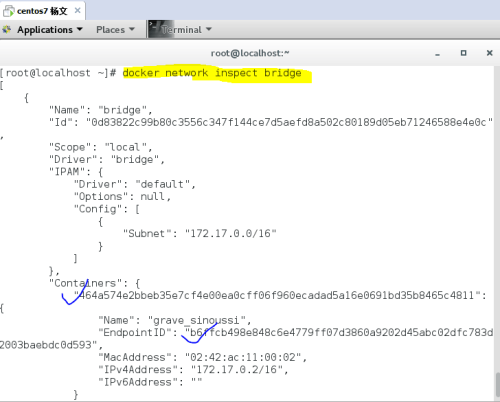Click the network Id hash value
Image resolution: width=500 pixels, height=402 pixels.
(289, 122)
